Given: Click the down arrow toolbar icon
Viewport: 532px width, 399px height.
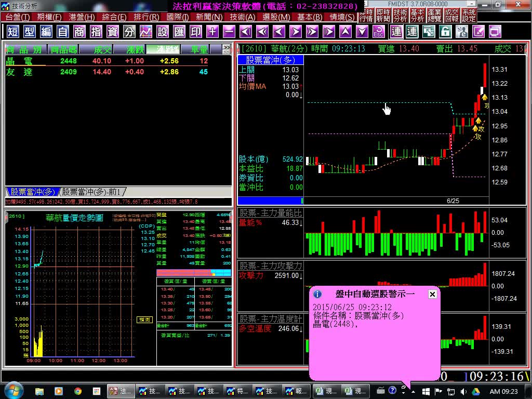Looking at the screenshot, I should click(362, 32).
